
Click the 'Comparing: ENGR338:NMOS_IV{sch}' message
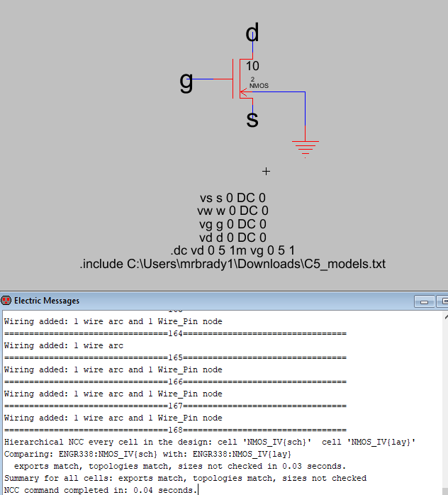tap(147, 455)
